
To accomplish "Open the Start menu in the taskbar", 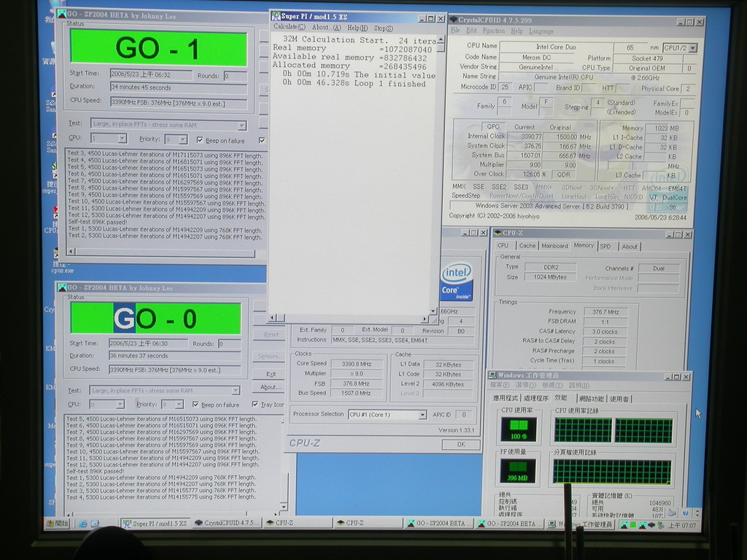I will [x=58, y=524].
